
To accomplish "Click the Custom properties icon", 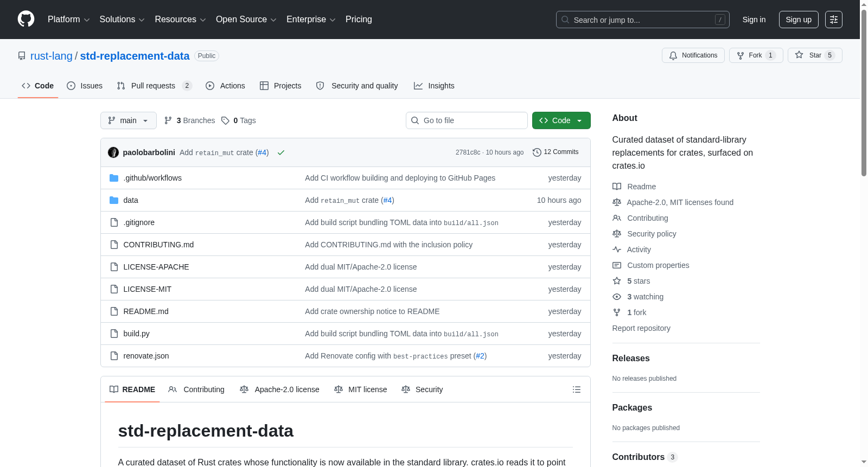I will tap(617, 265).
